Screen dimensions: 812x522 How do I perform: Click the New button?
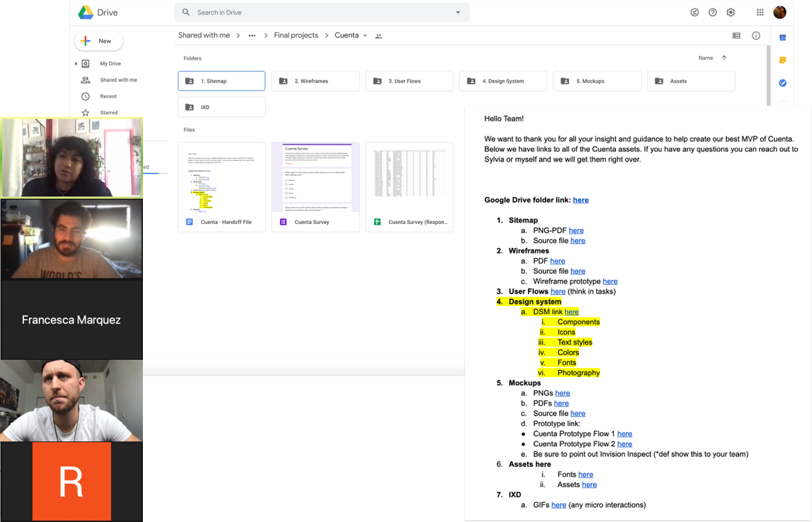(98, 41)
